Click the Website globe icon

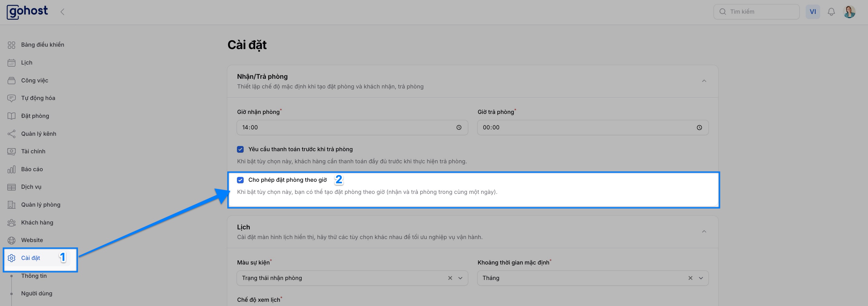coord(12,240)
